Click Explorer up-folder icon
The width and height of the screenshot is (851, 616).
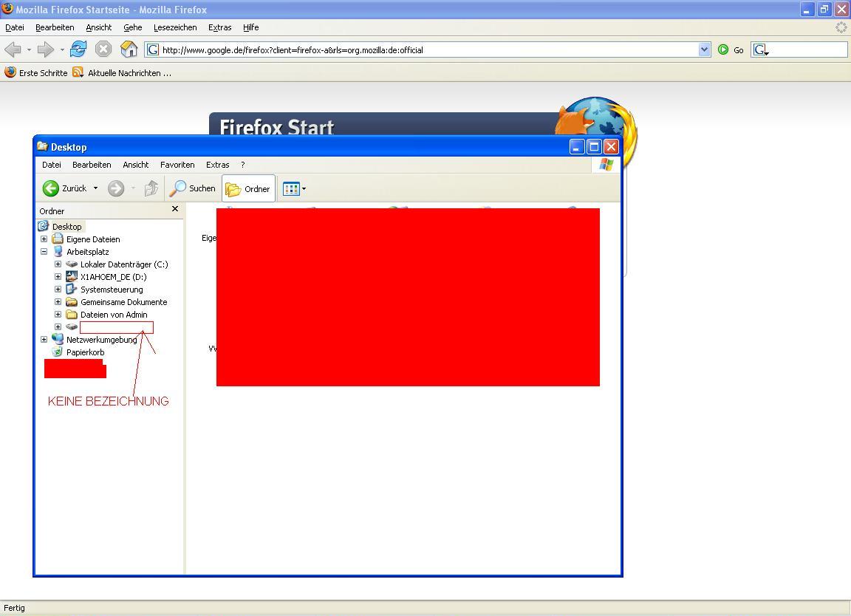pos(151,188)
